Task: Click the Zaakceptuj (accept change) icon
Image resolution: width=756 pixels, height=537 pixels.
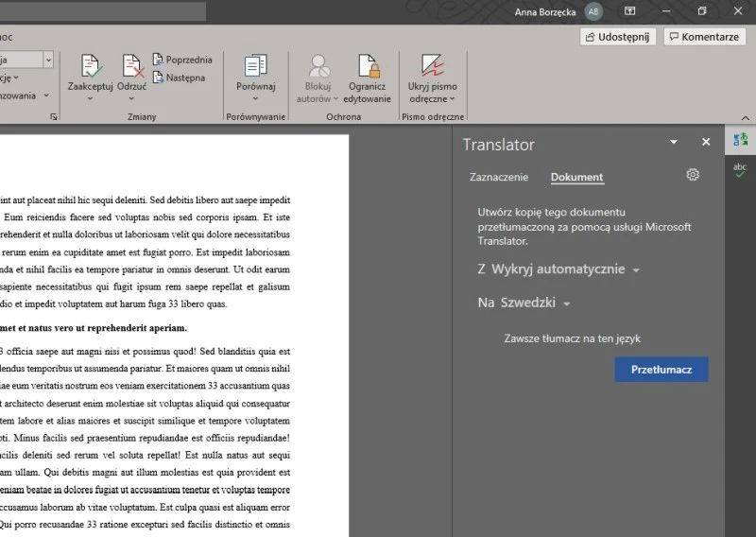Action: point(90,66)
